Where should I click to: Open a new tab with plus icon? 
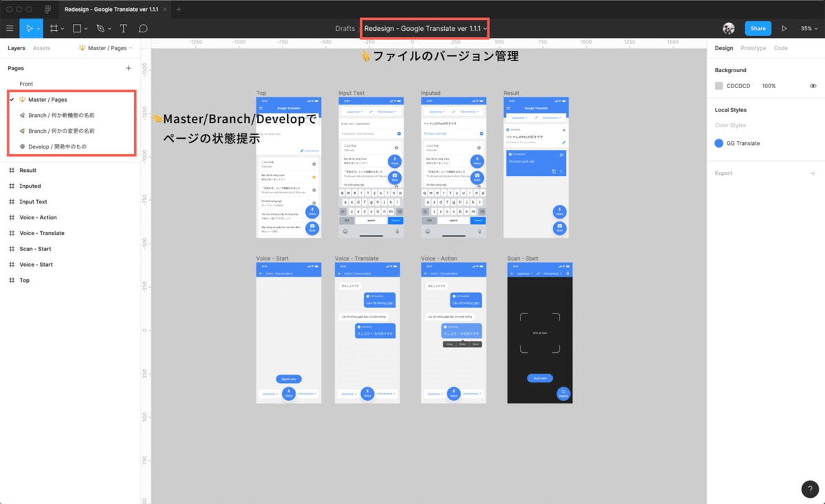pos(179,10)
